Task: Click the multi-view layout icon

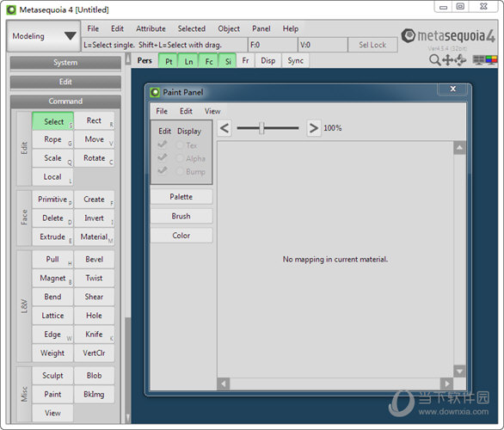Action: click(478, 60)
